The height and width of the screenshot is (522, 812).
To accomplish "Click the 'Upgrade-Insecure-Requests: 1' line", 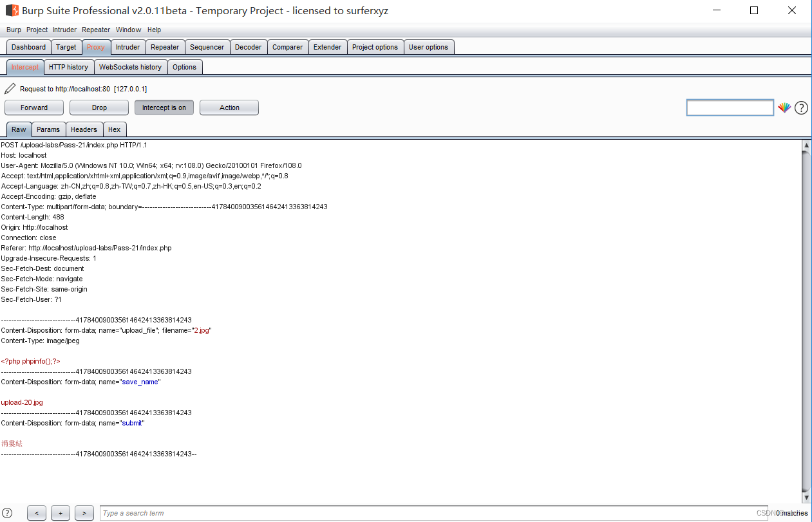I will (x=48, y=258).
